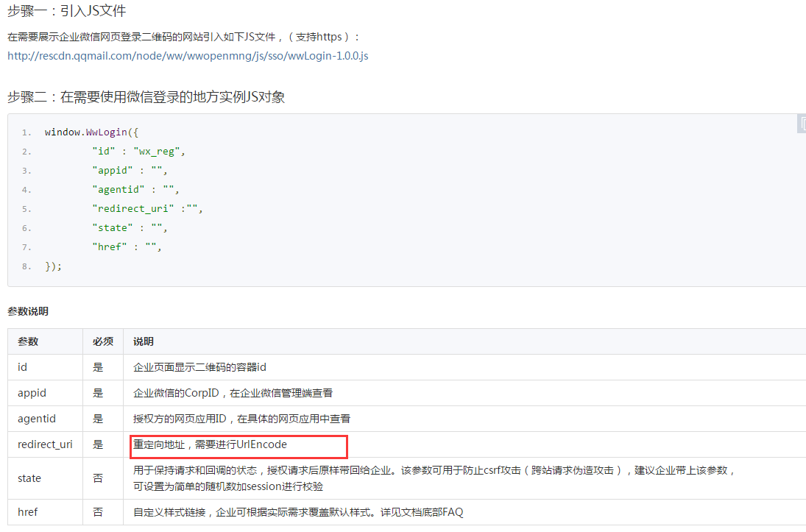Click the "href" line in the code
Image resolution: width=806 pixels, height=532 pixels.
(x=127, y=247)
